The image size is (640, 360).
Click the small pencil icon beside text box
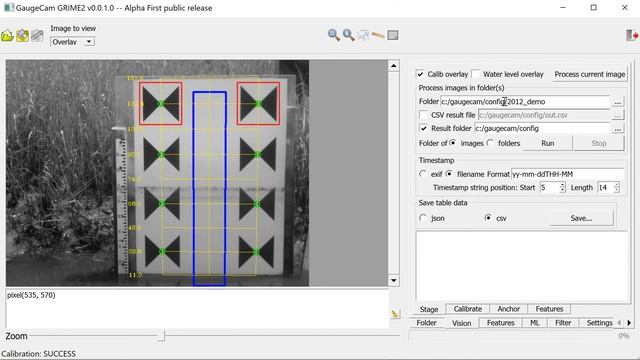point(395,314)
